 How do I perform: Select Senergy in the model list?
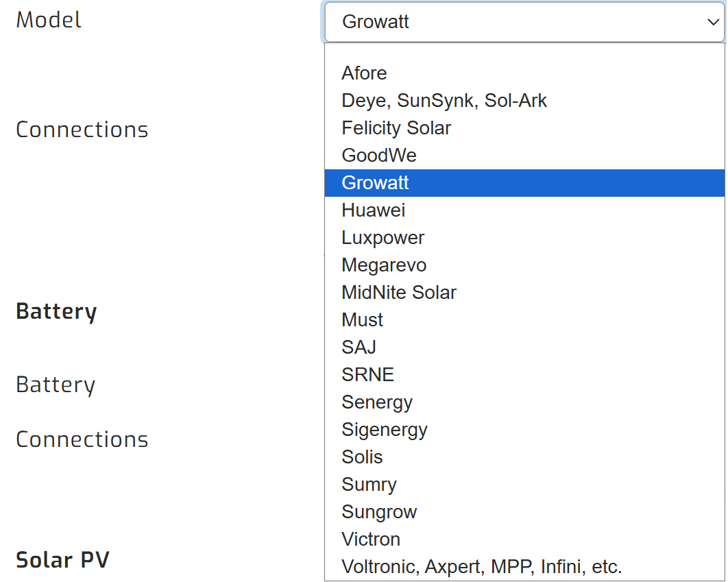coord(377,402)
